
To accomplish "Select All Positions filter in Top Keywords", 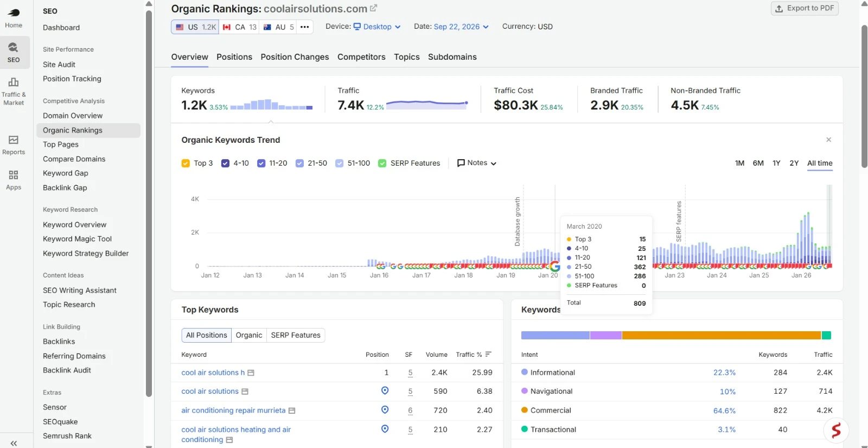I will pyautogui.click(x=206, y=335).
